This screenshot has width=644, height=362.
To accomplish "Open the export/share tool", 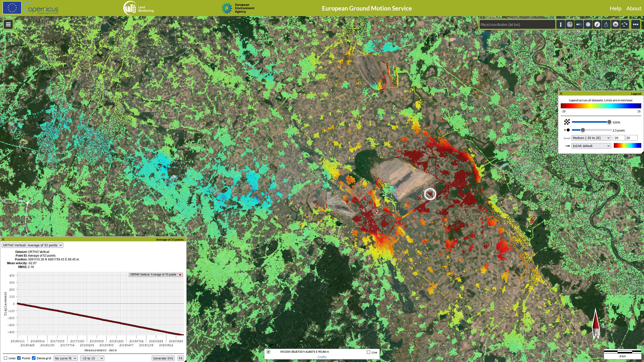I will tap(607, 24).
